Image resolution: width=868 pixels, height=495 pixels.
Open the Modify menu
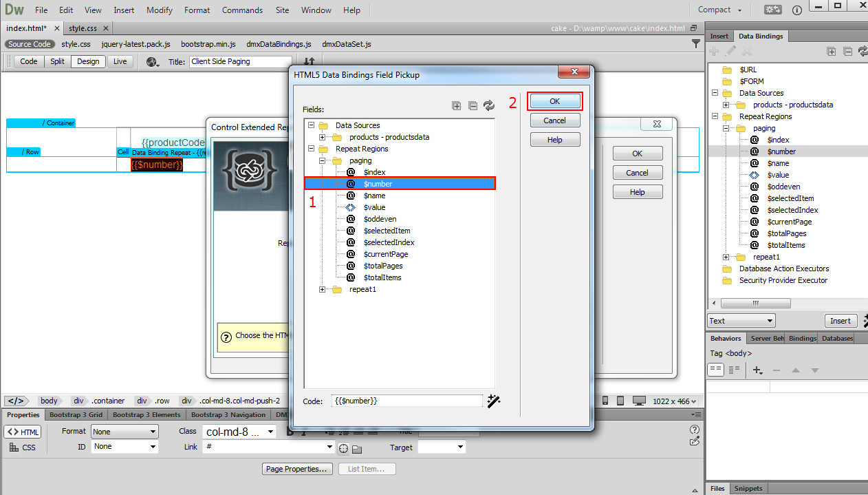[160, 10]
